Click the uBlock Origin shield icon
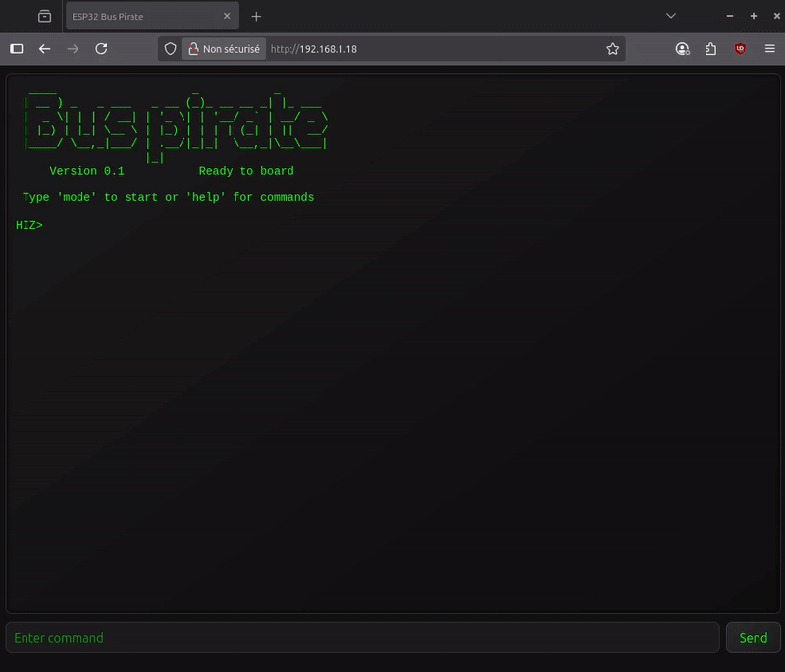Image resolution: width=785 pixels, height=672 pixels. (740, 49)
